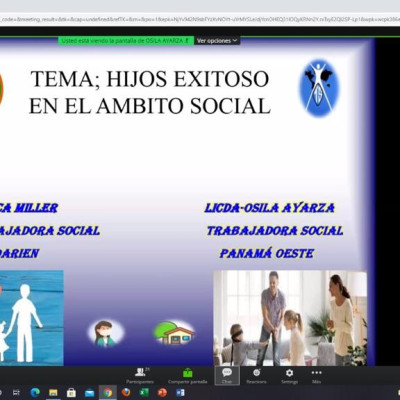The image size is (400, 400).
Task: Open the Mail app from taskbar
Action: (89, 393)
